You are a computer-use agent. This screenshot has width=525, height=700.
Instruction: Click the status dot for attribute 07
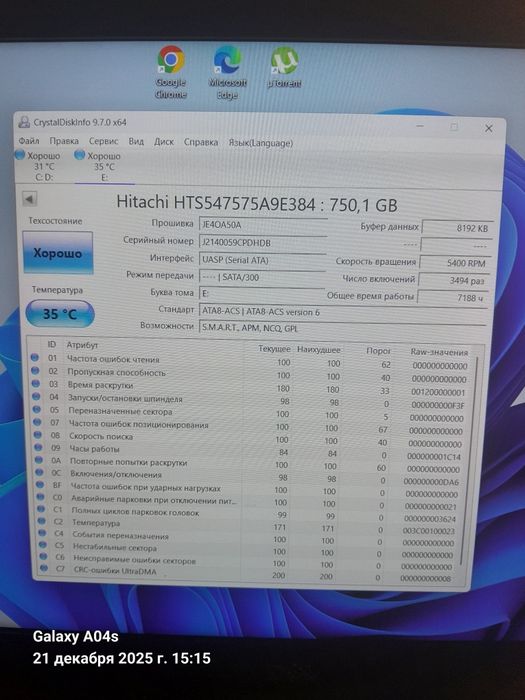pos(38,421)
